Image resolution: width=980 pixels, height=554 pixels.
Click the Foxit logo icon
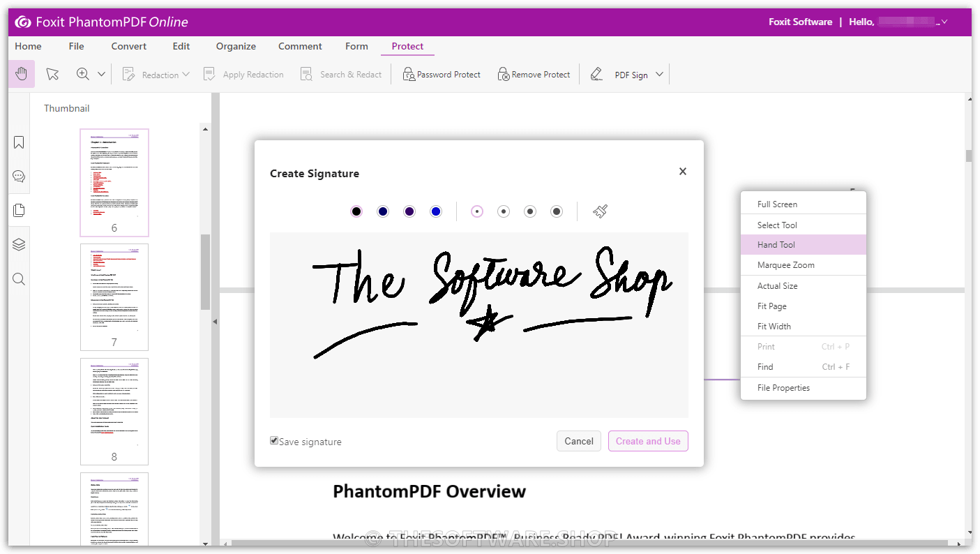[x=23, y=22]
